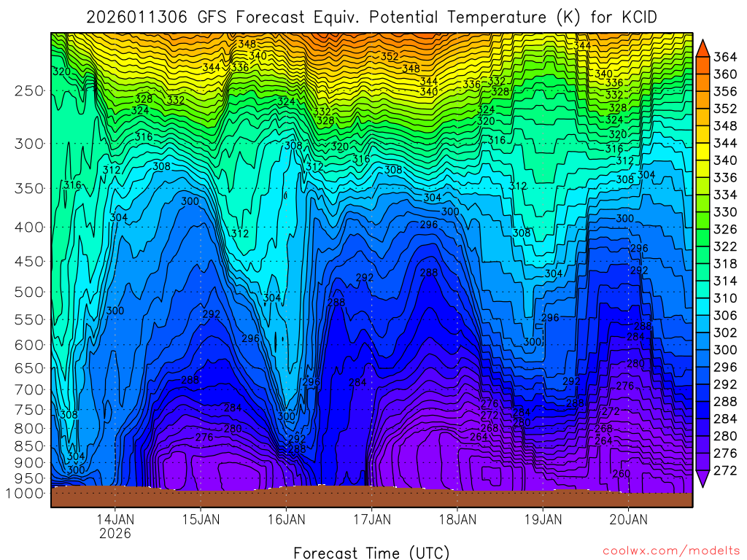Click the 360 value on the color scale

pyautogui.click(x=725, y=74)
